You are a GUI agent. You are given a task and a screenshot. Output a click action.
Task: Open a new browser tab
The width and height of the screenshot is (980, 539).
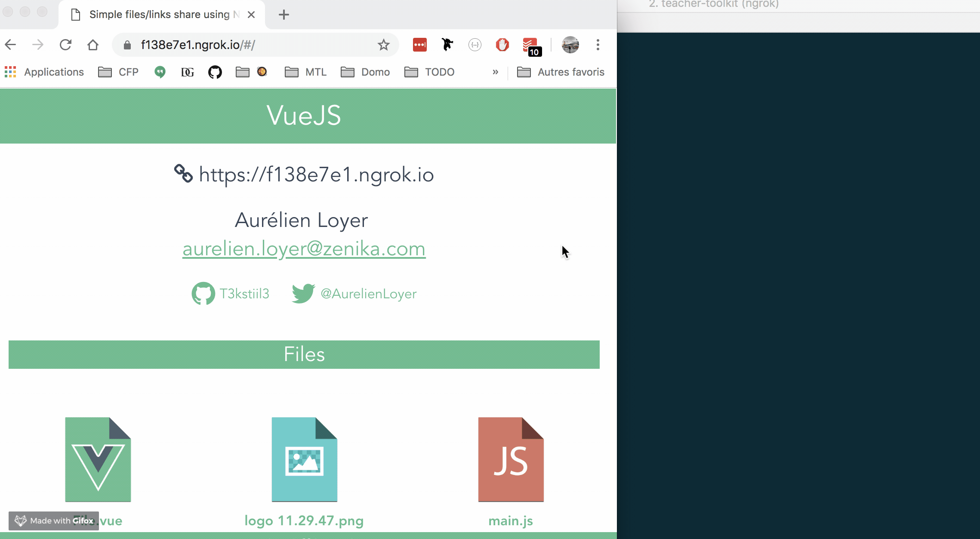(x=284, y=15)
